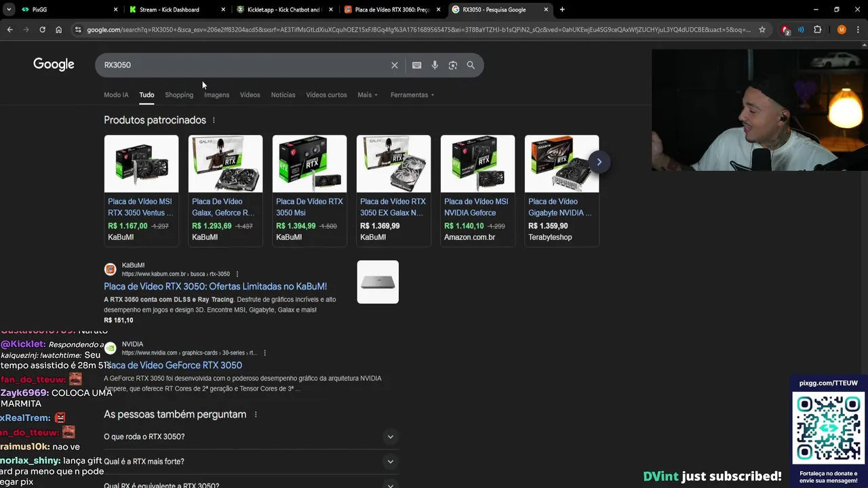This screenshot has width=868, height=488.
Task: Open RTX 3050 EX Galax product link
Action: [393, 207]
